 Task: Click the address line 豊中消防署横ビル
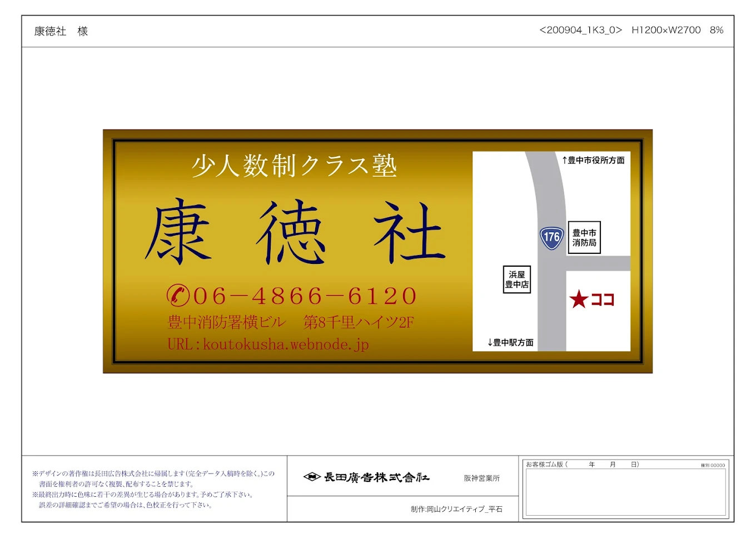point(227,322)
